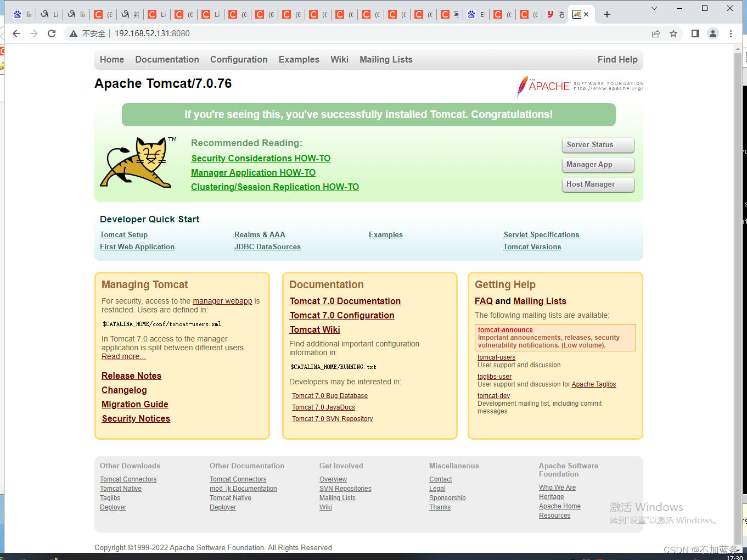
Task: Click $CATALINA_HOME/conf/tomcat-users.xml path text
Action: [162, 324]
